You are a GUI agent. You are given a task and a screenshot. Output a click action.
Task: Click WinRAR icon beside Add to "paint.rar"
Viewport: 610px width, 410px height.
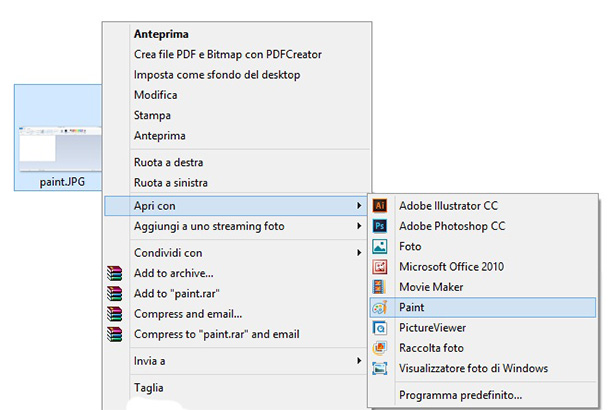114,294
